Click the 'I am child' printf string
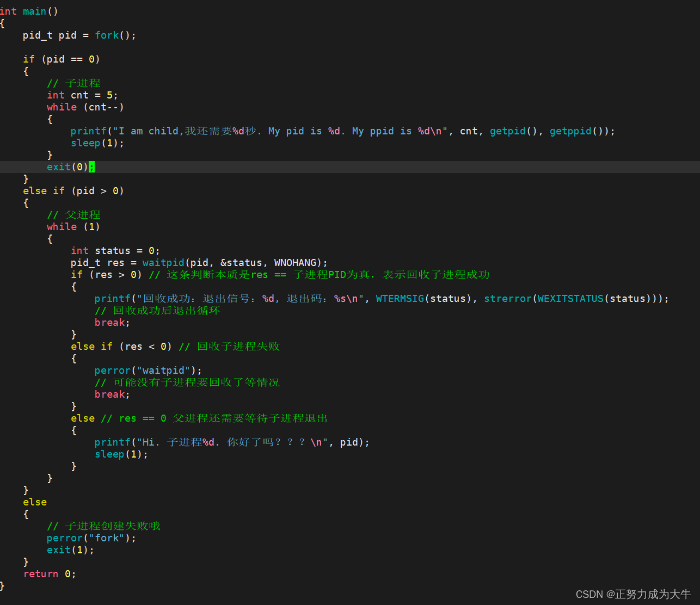This screenshot has height=605, width=700. (280, 131)
